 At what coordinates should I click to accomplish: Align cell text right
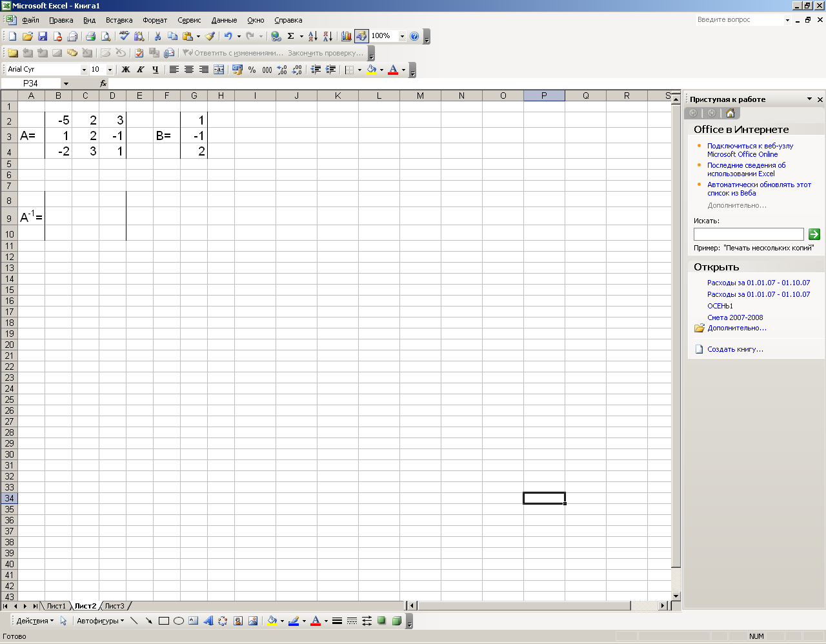pyautogui.click(x=203, y=70)
